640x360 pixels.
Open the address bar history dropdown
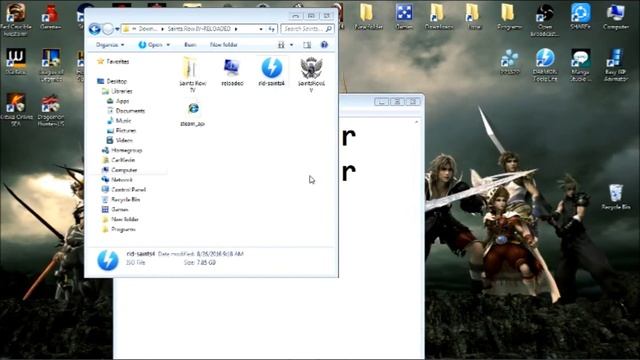[261, 29]
